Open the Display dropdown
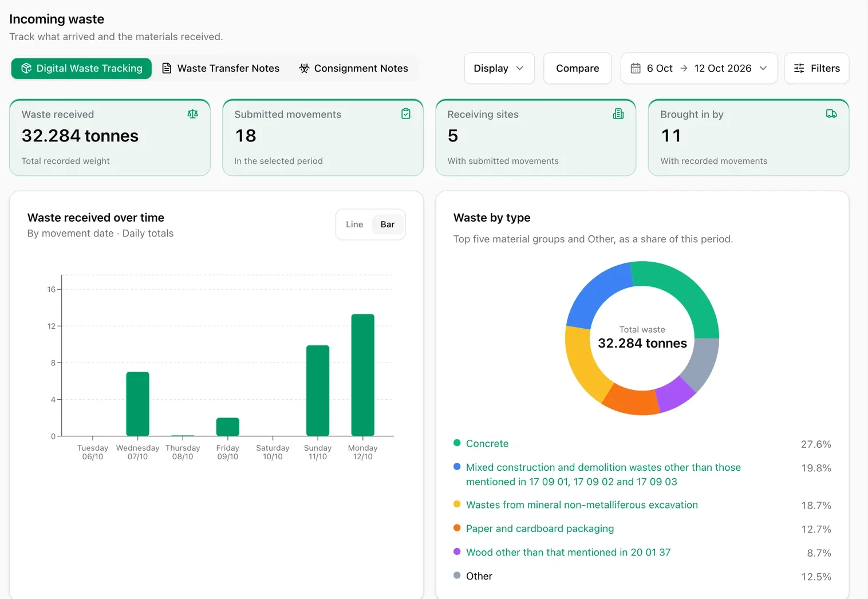 [x=499, y=68]
